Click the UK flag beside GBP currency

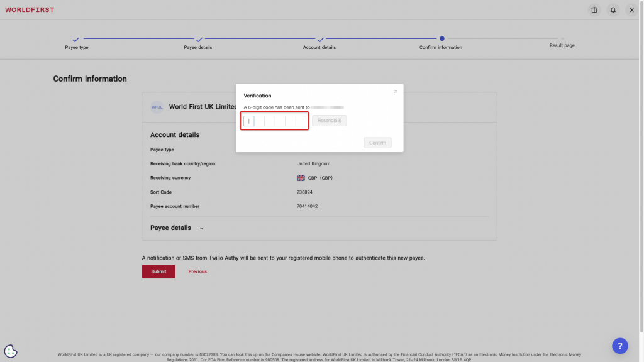click(x=301, y=177)
